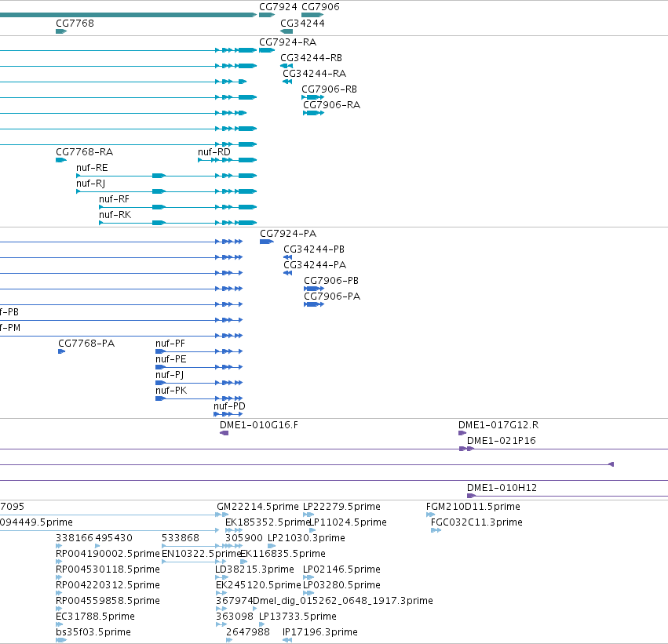Open the 305900 EST label
Screen dimensions: 668x644
coord(243,538)
